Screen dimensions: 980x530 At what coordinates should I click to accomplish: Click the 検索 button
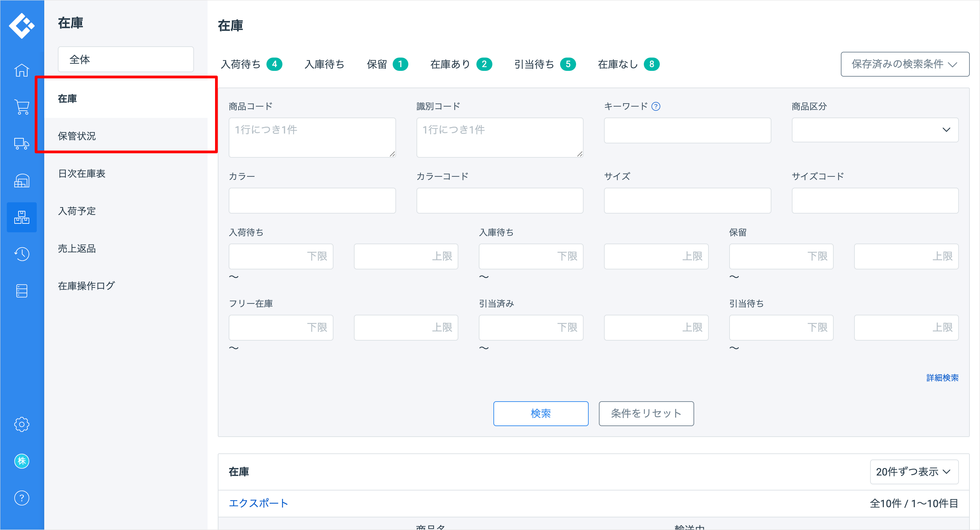pos(541,413)
